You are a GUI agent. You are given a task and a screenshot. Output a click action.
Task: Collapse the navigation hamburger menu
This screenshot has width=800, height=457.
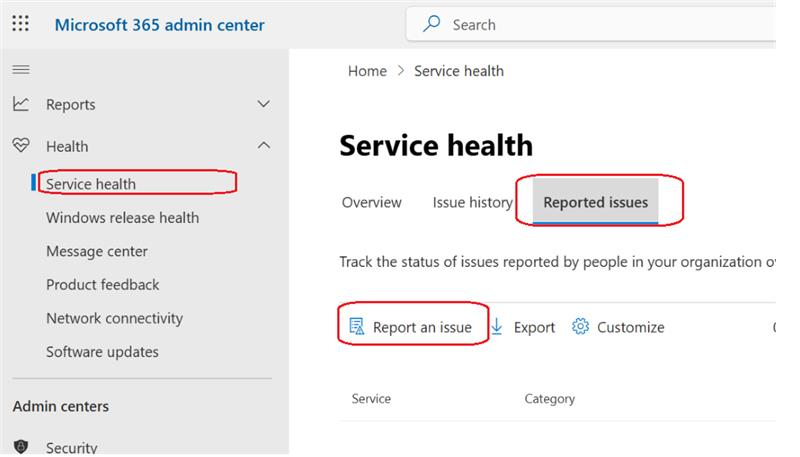[21, 69]
